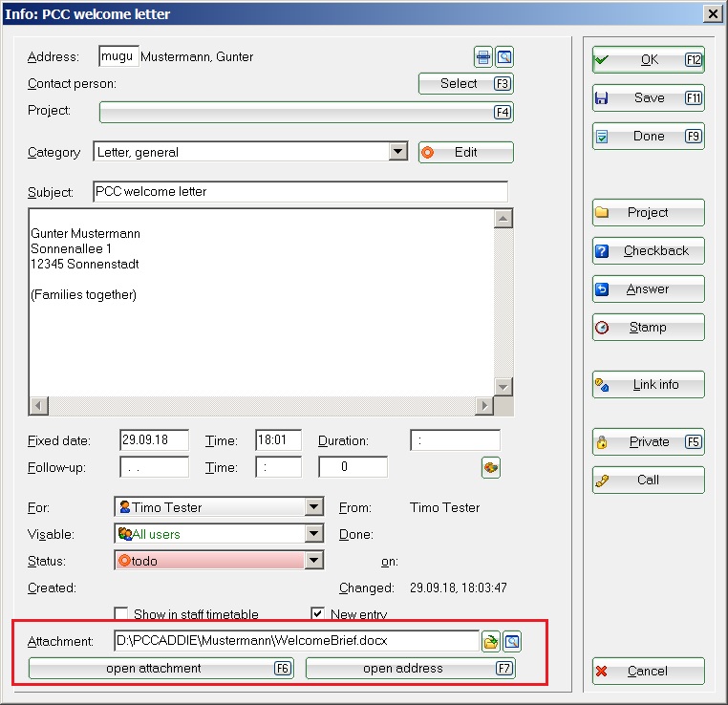Click the Private lock button
Image resolution: width=728 pixels, height=705 pixels.
pyautogui.click(x=648, y=442)
